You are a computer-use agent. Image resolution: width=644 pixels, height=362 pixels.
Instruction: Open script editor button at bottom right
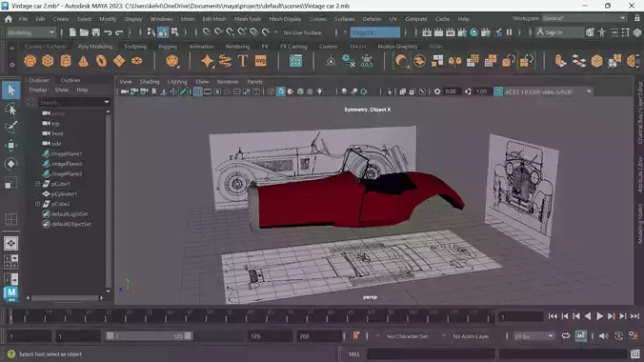tap(635, 353)
